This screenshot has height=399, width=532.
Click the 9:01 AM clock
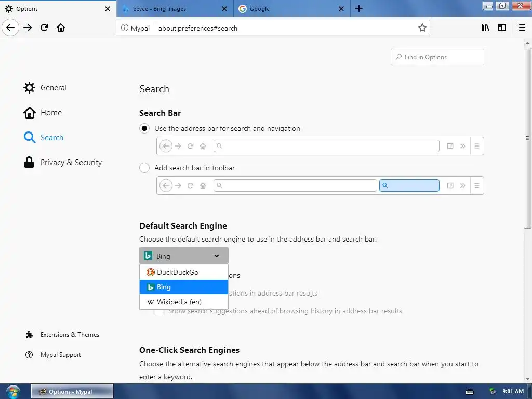tap(513, 391)
